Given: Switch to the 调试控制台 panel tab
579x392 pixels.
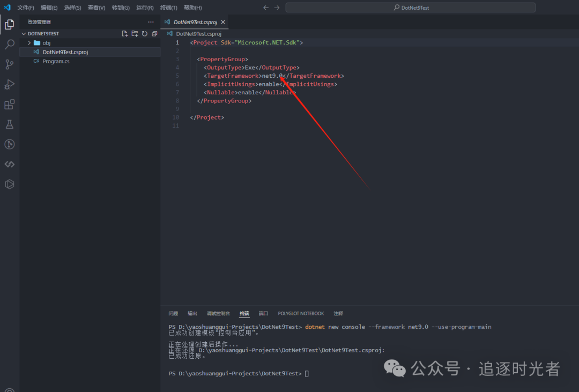Looking at the screenshot, I should pyautogui.click(x=218, y=313).
